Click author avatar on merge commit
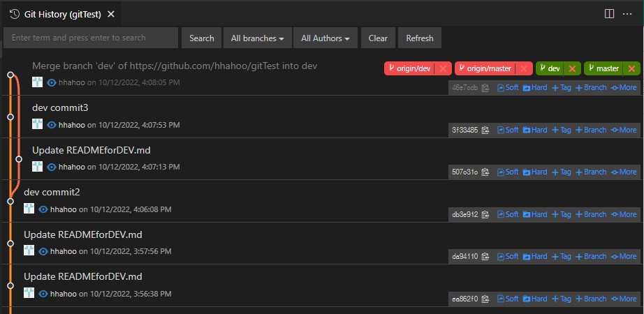The width and height of the screenshot is (644, 314). click(38, 82)
